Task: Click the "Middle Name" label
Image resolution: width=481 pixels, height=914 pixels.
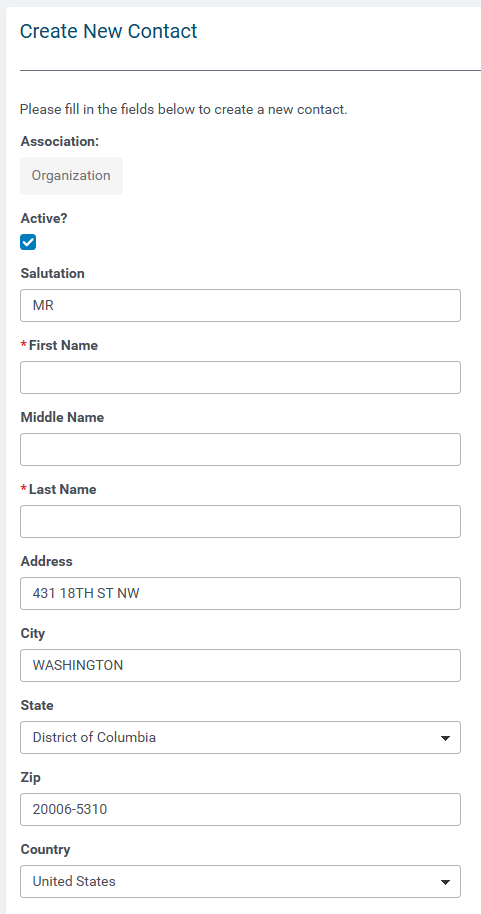Action: (x=62, y=417)
